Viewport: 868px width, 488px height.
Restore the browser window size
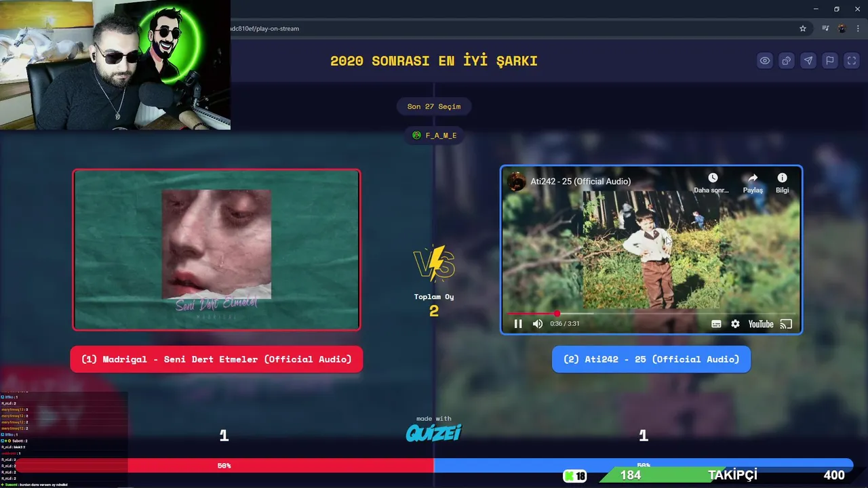click(x=837, y=9)
